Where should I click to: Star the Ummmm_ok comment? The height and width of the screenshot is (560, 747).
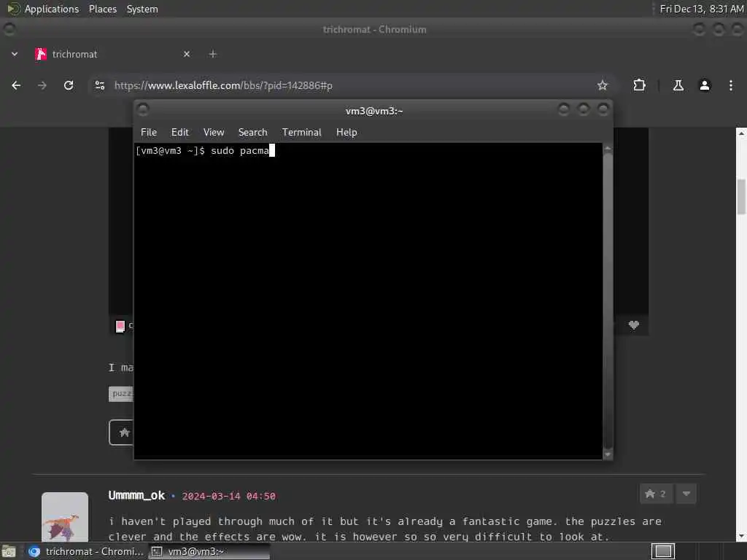coord(656,494)
